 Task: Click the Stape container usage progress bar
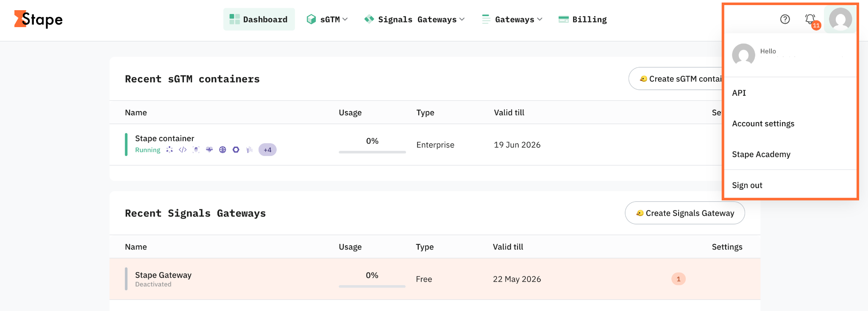tap(372, 152)
